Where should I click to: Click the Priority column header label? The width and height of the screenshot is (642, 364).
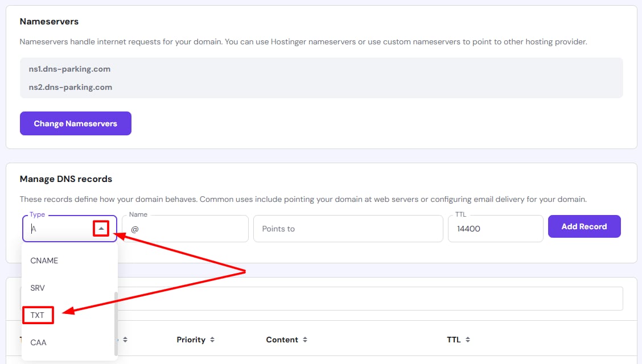pyautogui.click(x=191, y=340)
